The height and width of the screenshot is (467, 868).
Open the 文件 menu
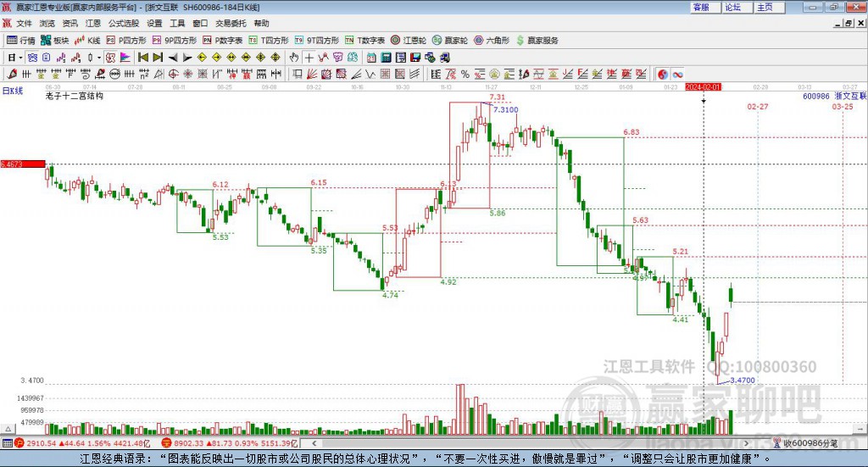pyautogui.click(x=24, y=23)
